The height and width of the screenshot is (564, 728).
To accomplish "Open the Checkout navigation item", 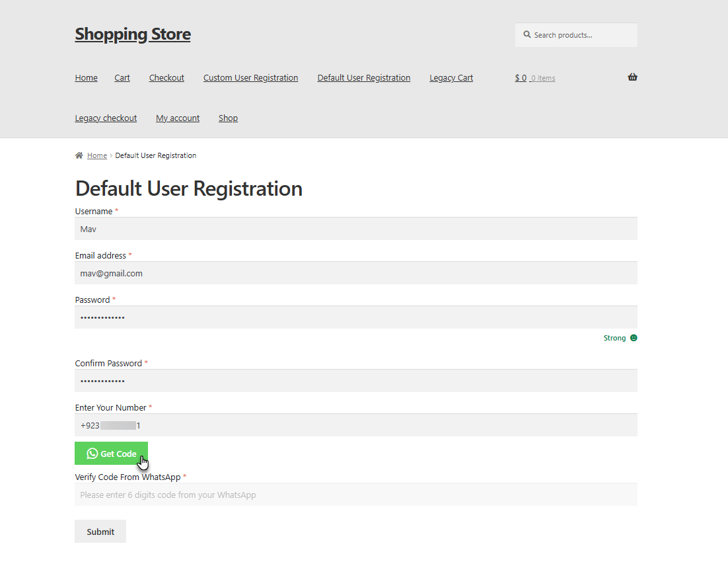I will [x=166, y=77].
